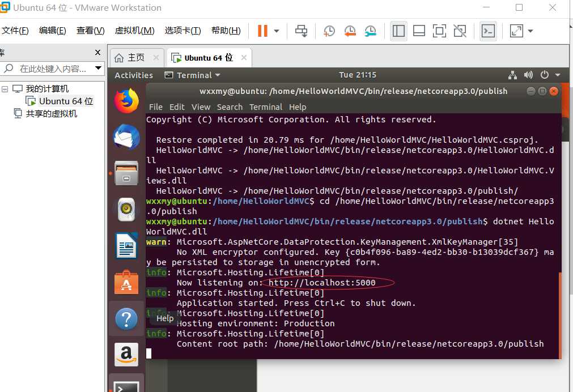Open Amazon from the Ubuntu dock
This screenshot has width=573, height=392.
pos(126,355)
